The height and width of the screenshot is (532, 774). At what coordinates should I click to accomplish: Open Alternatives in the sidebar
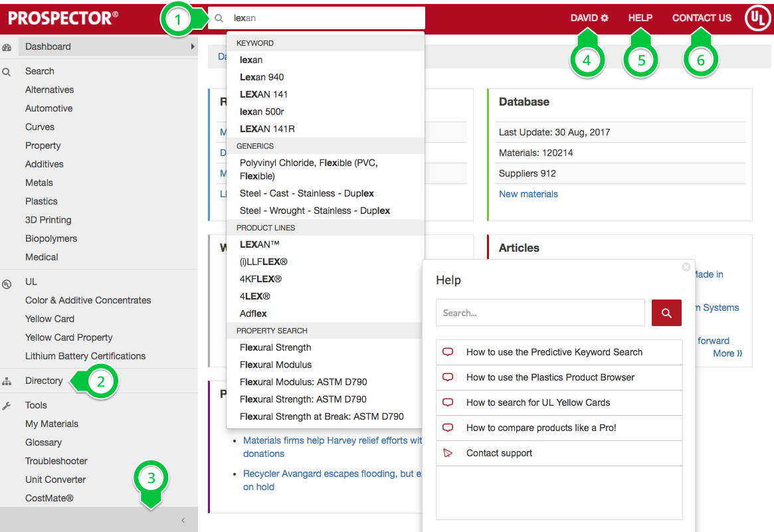pos(49,90)
